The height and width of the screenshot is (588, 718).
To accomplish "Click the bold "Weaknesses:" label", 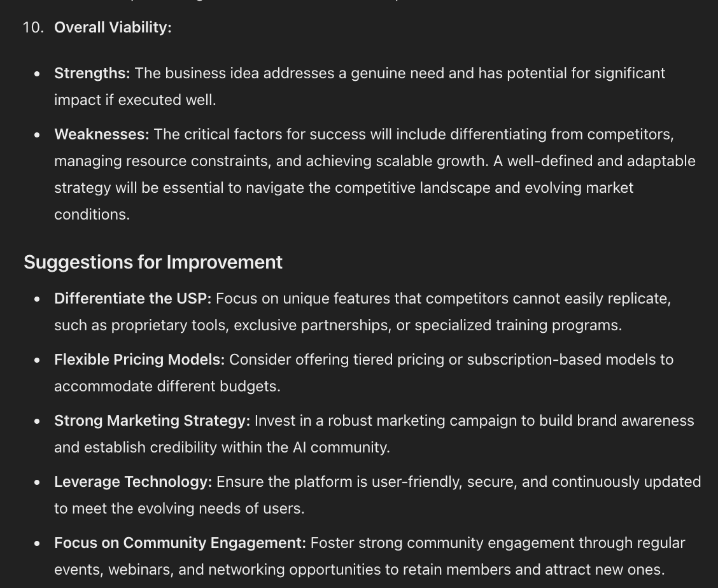I will point(101,134).
